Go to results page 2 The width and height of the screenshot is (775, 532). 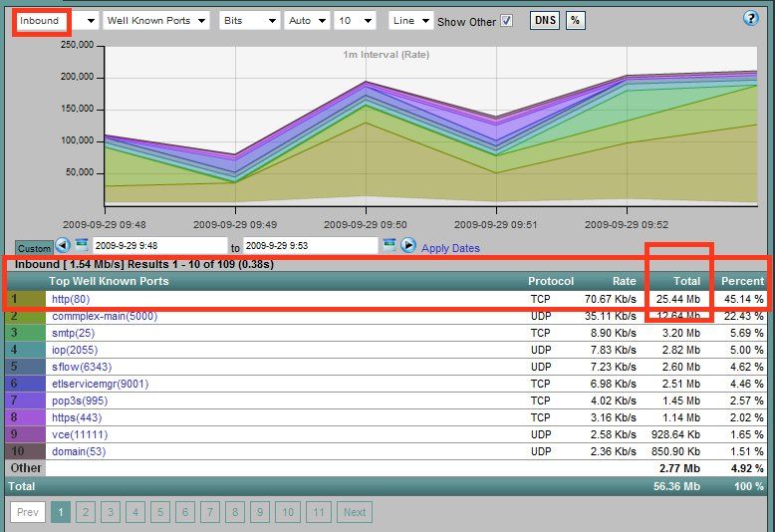86,512
